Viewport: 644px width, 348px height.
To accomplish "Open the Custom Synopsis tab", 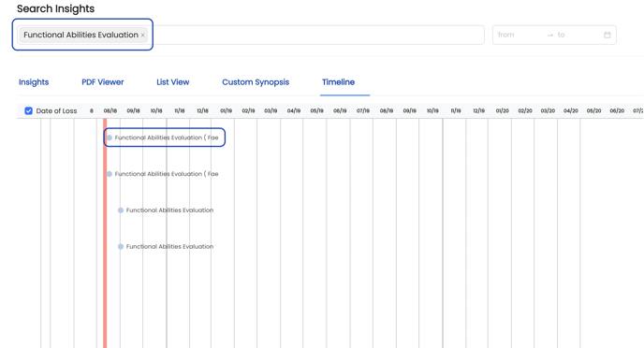I will (256, 82).
